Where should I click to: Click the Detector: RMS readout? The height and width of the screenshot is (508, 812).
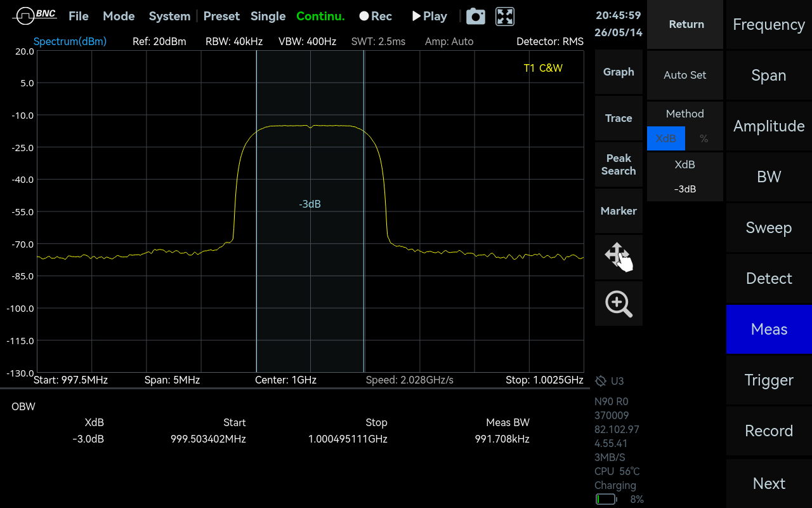pos(550,41)
